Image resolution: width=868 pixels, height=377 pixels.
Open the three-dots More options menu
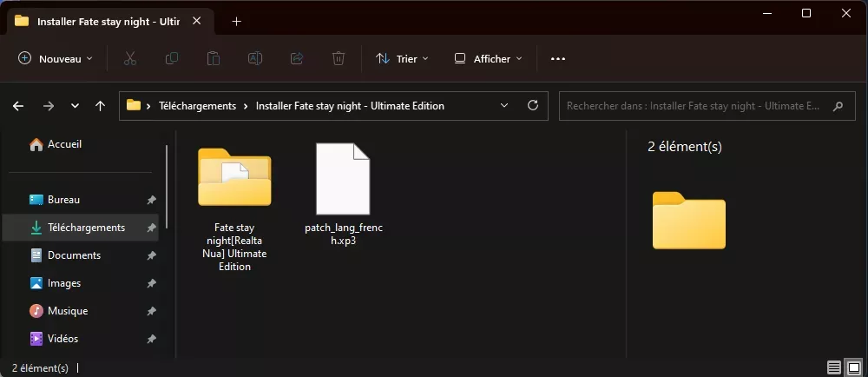pyautogui.click(x=558, y=59)
